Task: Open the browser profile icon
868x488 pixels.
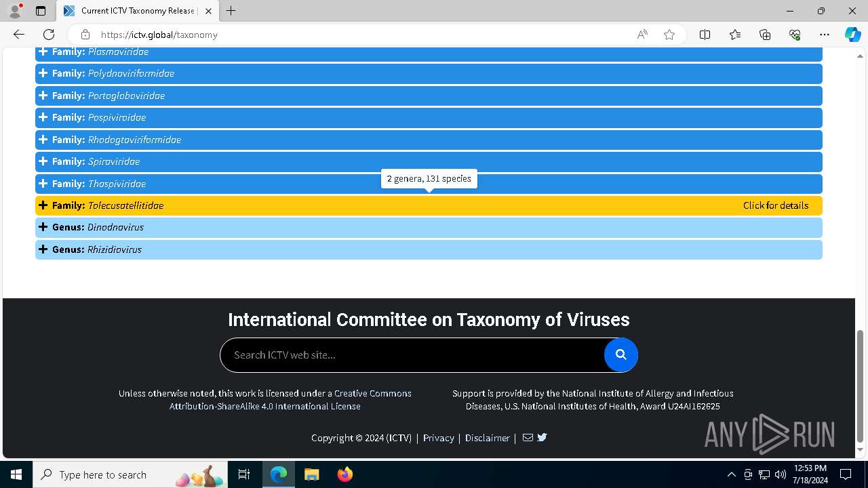Action: [15, 11]
